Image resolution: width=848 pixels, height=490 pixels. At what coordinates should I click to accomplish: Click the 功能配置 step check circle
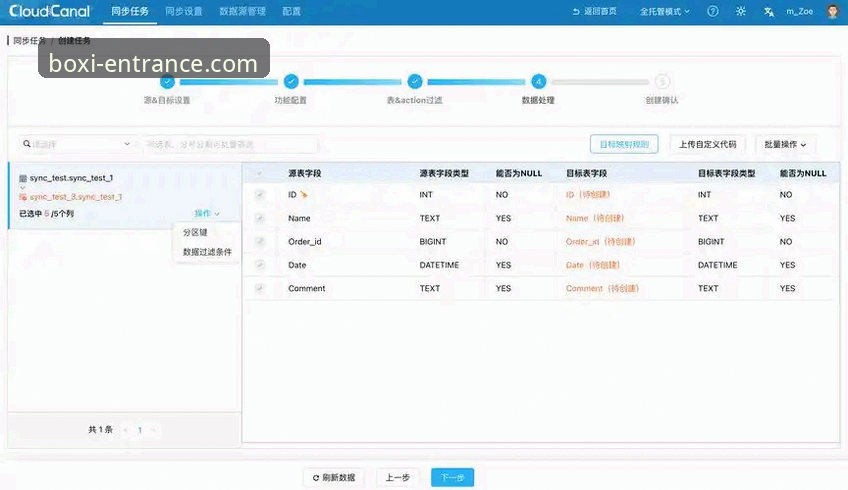pos(291,82)
